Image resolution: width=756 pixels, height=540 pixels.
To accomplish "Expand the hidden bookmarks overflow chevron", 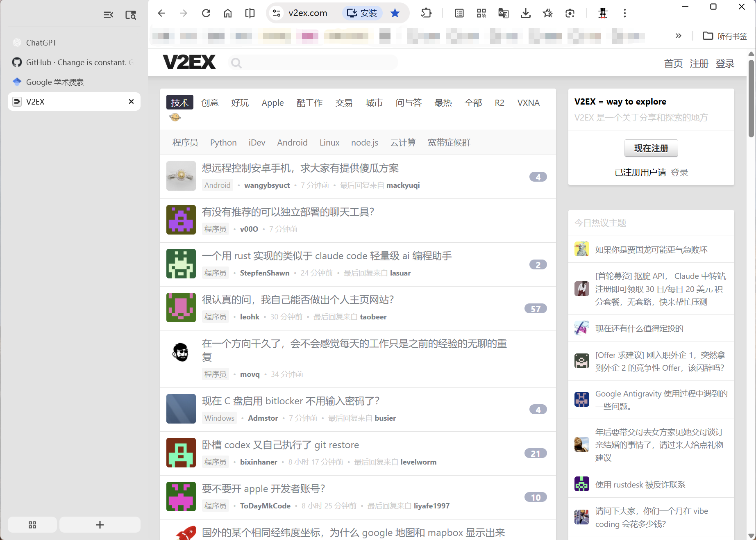I will pos(678,36).
